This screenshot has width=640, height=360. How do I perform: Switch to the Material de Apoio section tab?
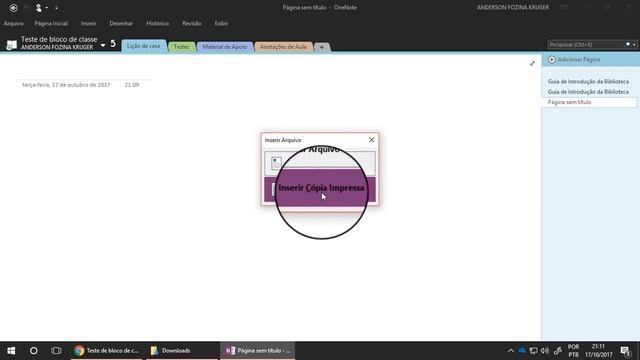coord(224,47)
